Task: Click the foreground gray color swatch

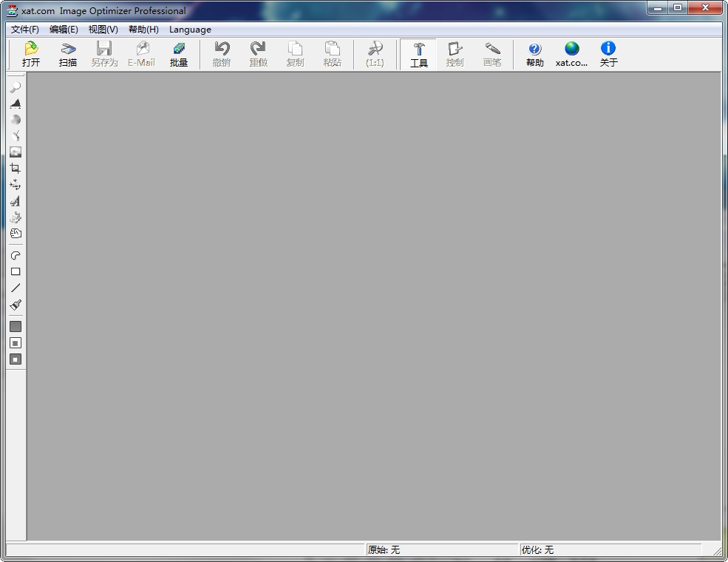Action: 16,326
